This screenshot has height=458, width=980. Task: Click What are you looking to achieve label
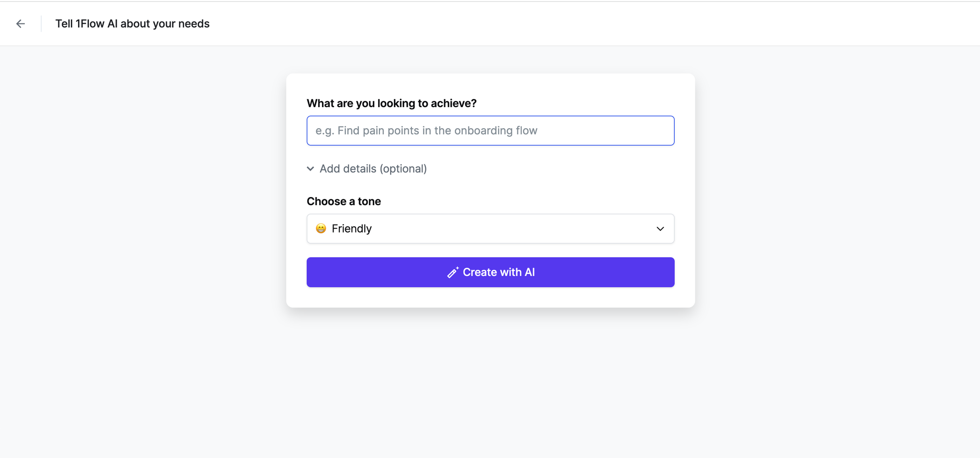pyautogui.click(x=391, y=103)
